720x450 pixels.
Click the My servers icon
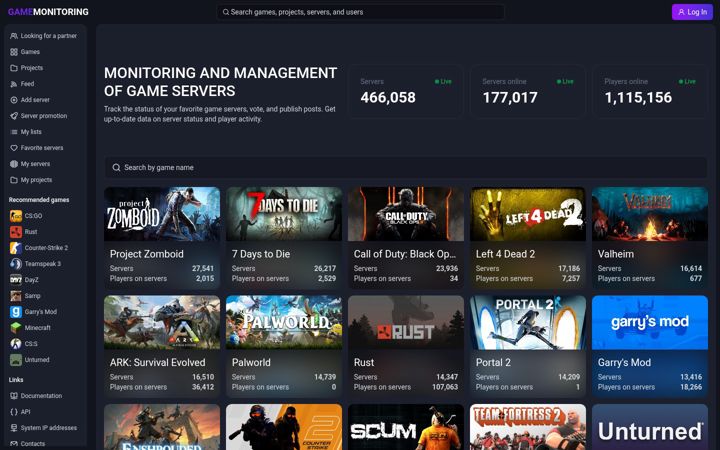pyautogui.click(x=14, y=164)
